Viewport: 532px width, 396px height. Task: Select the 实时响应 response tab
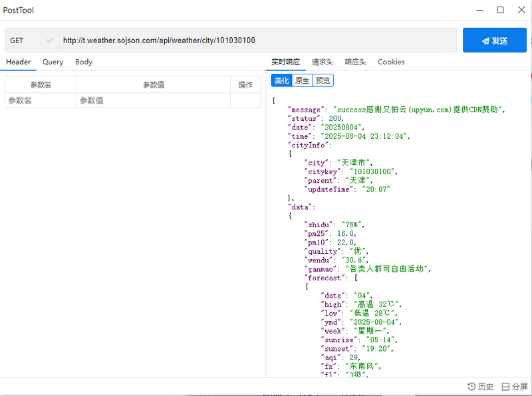tap(285, 62)
